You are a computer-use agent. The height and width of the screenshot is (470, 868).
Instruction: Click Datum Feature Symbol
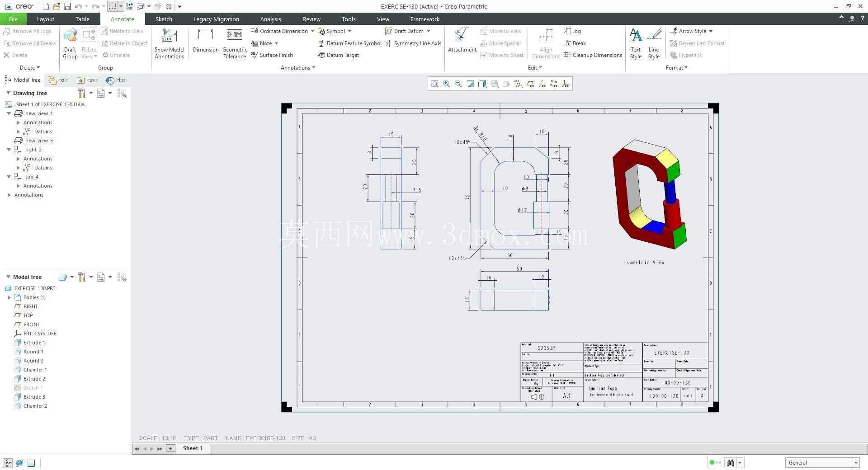[x=350, y=43]
